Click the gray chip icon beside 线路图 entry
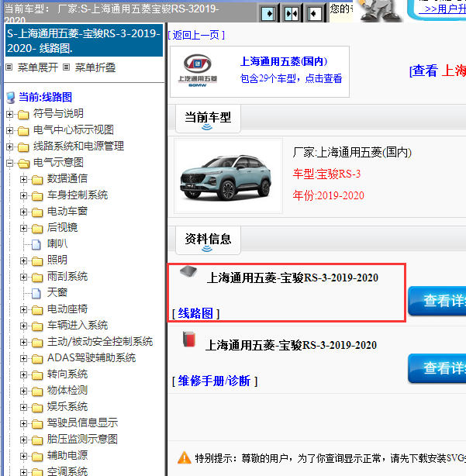The width and height of the screenshot is (466, 476). [188, 271]
